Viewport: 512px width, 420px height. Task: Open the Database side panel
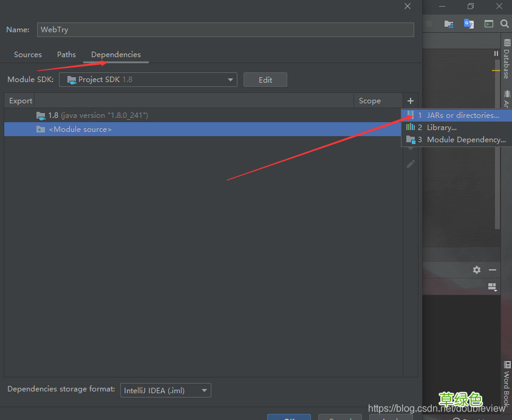click(x=507, y=59)
